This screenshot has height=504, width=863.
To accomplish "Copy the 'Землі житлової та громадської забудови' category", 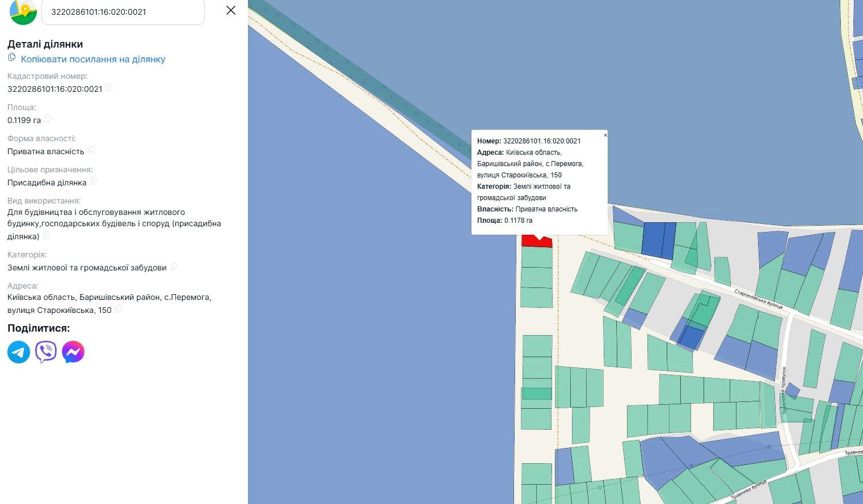I will point(174,266).
